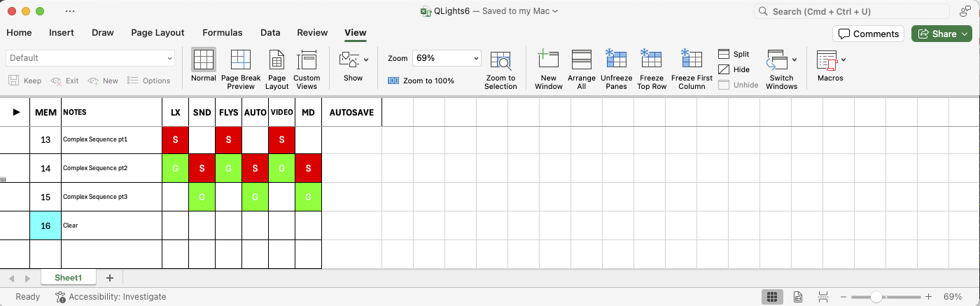Open sheet view Options
This screenshot has width=980, height=306.
click(x=149, y=81)
